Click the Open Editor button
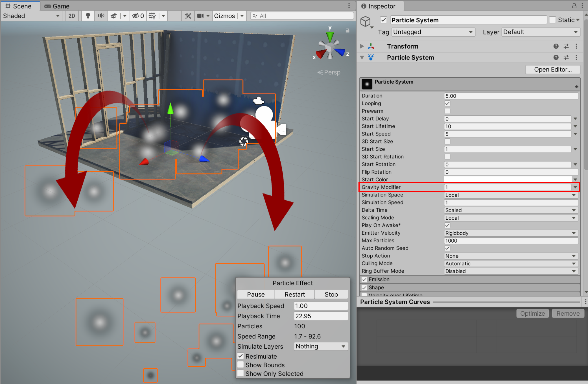Image resolution: width=588 pixels, height=384 pixels. point(552,69)
